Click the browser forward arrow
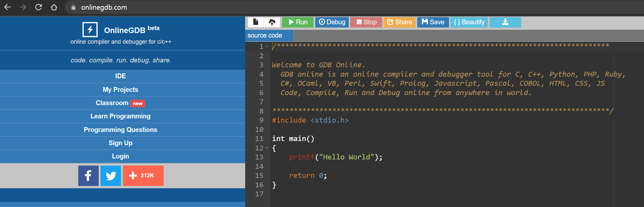 pos(23,7)
